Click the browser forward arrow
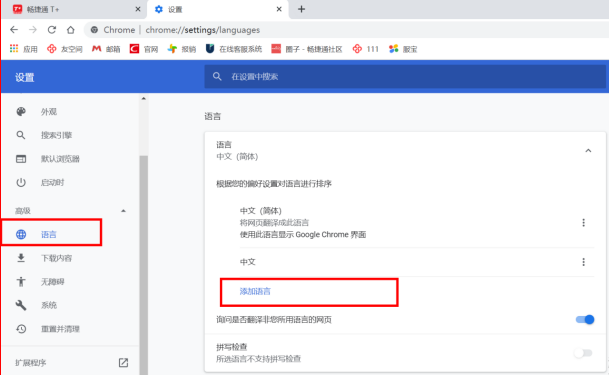The width and height of the screenshot is (609, 375). click(33, 30)
